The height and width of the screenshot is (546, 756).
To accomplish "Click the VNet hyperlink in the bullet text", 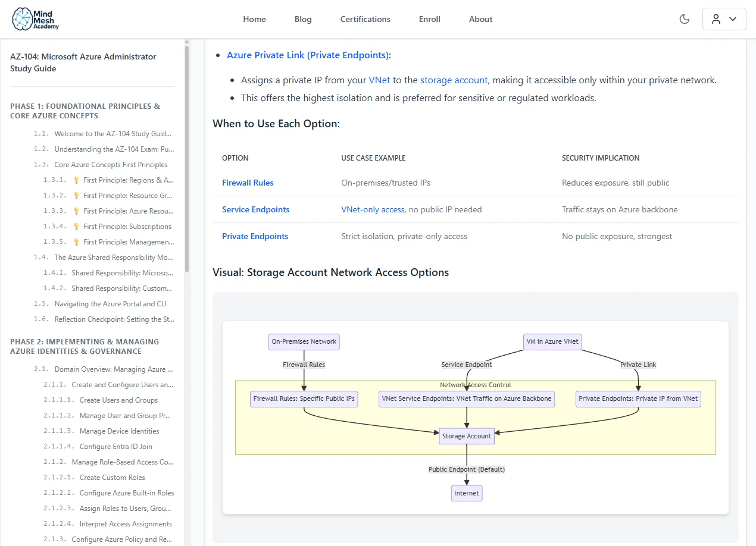I will click(x=379, y=80).
